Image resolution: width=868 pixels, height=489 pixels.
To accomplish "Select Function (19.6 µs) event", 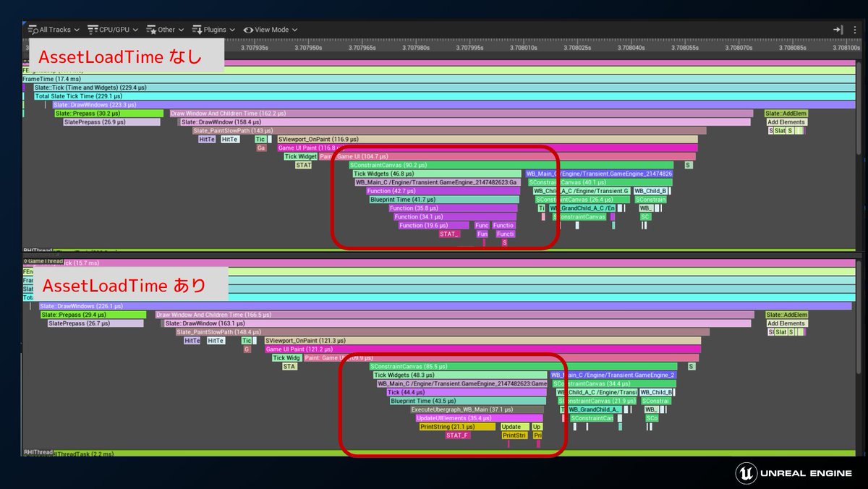I will (433, 225).
